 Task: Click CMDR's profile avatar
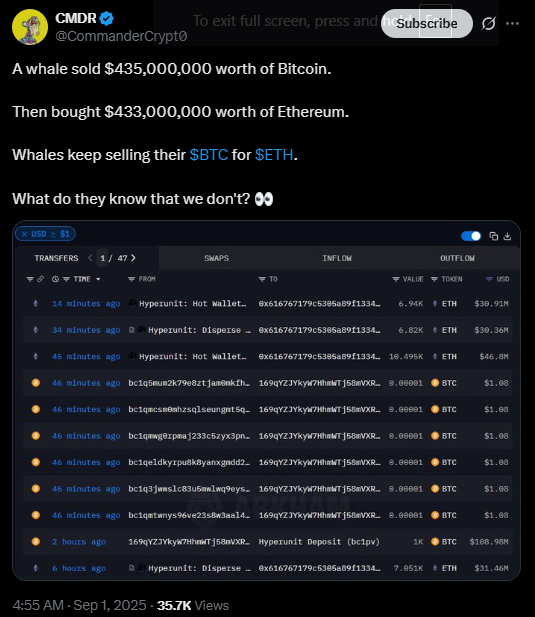[x=30, y=27]
